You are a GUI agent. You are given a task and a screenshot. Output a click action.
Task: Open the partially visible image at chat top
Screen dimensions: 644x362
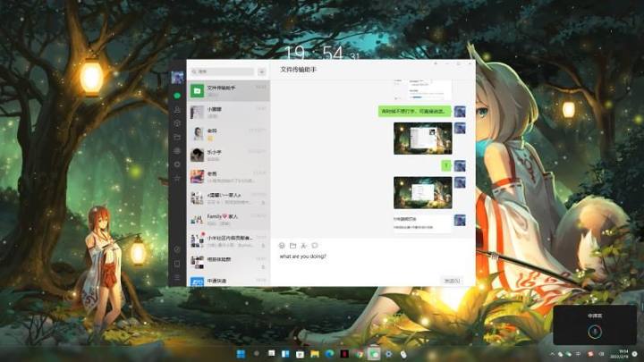click(x=422, y=89)
